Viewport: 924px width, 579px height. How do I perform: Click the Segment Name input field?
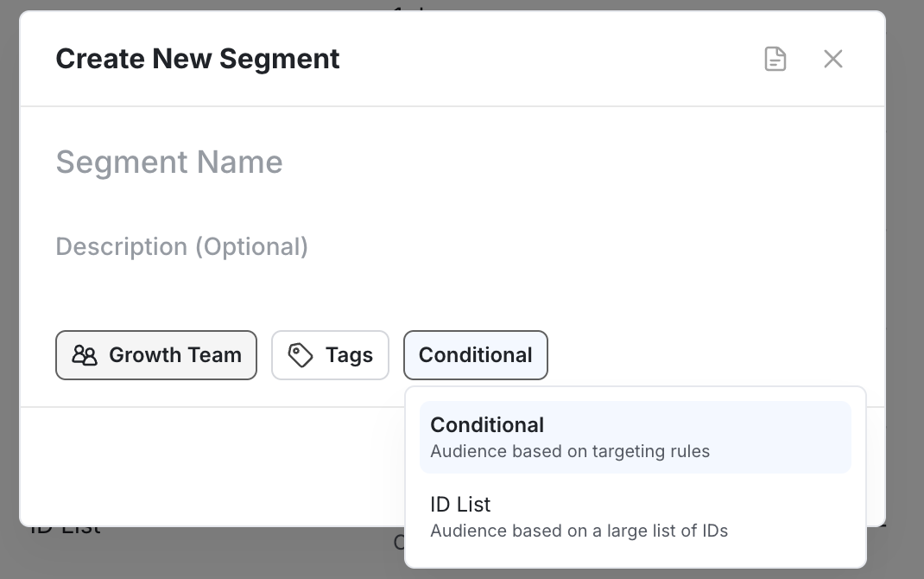click(x=259, y=162)
